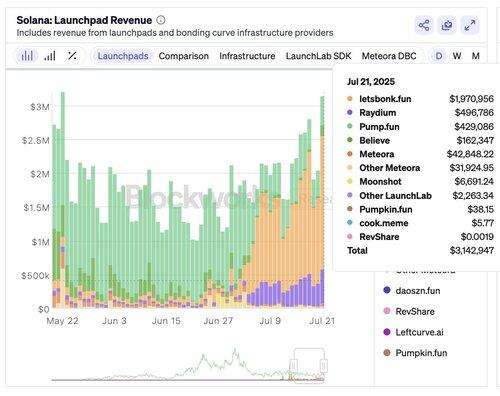Click the right range slider handle
Image resolution: width=500 pixels, height=396 pixels.
[324, 366]
